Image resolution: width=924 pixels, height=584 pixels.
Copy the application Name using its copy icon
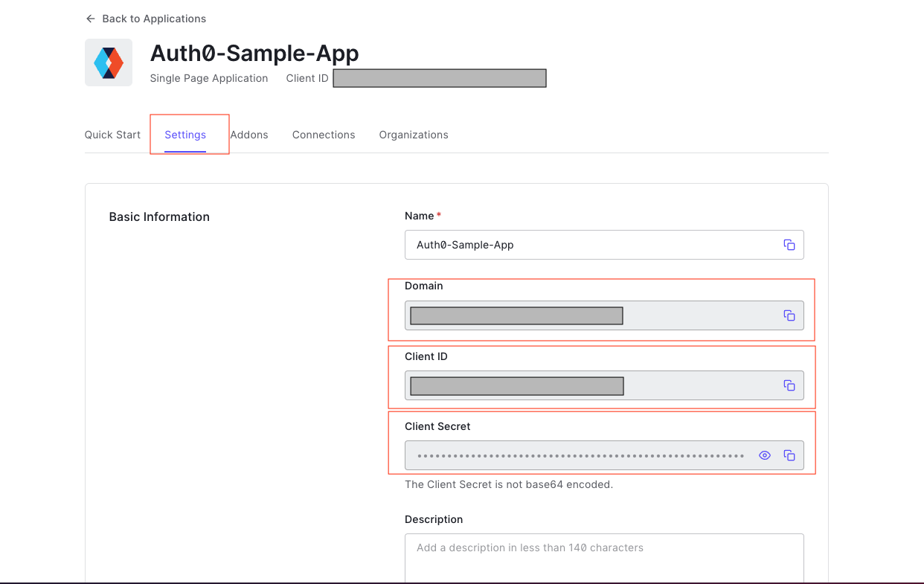point(789,245)
